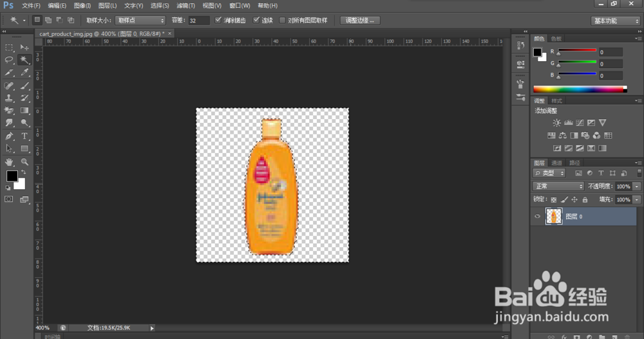Select the Zoom tool
Screen dimensions: 644x339
pos(24,161)
